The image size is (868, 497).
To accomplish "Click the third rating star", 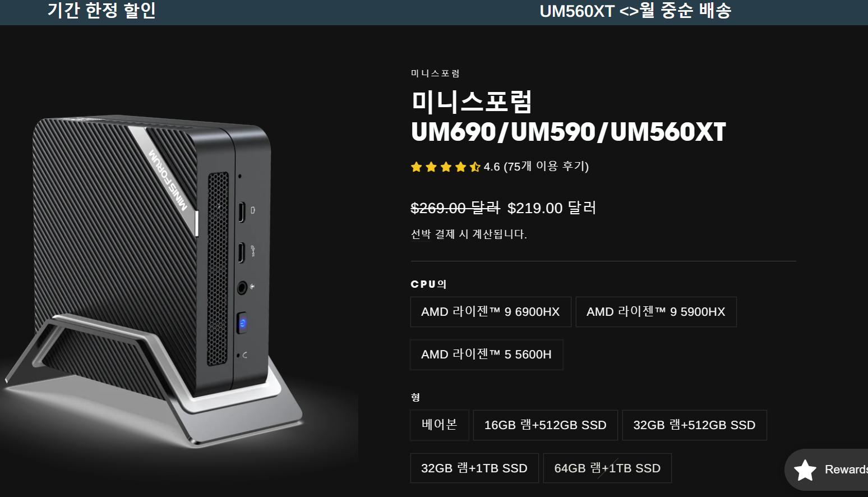I will click(x=446, y=167).
